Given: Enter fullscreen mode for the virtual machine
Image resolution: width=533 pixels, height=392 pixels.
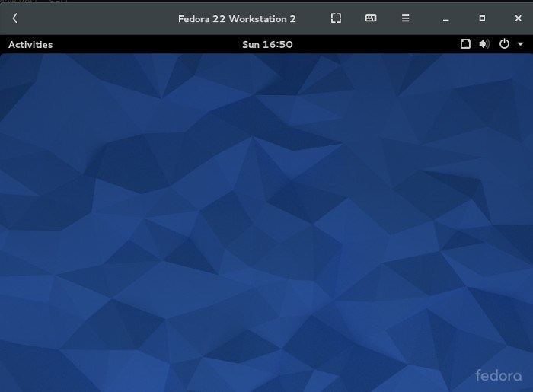Looking at the screenshot, I should tap(336, 18).
